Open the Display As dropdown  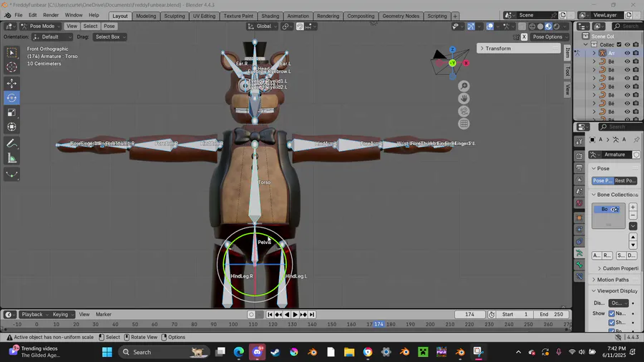click(618, 303)
